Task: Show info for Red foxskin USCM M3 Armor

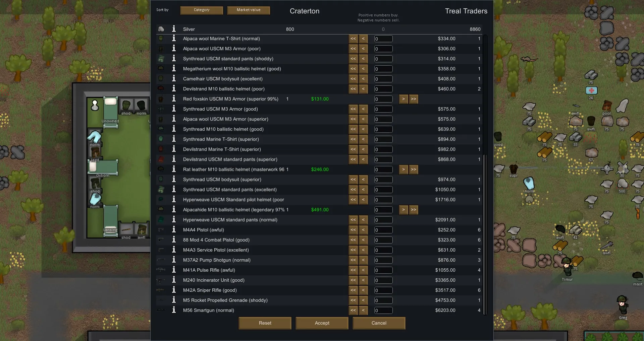Action: tap(174, 99)
